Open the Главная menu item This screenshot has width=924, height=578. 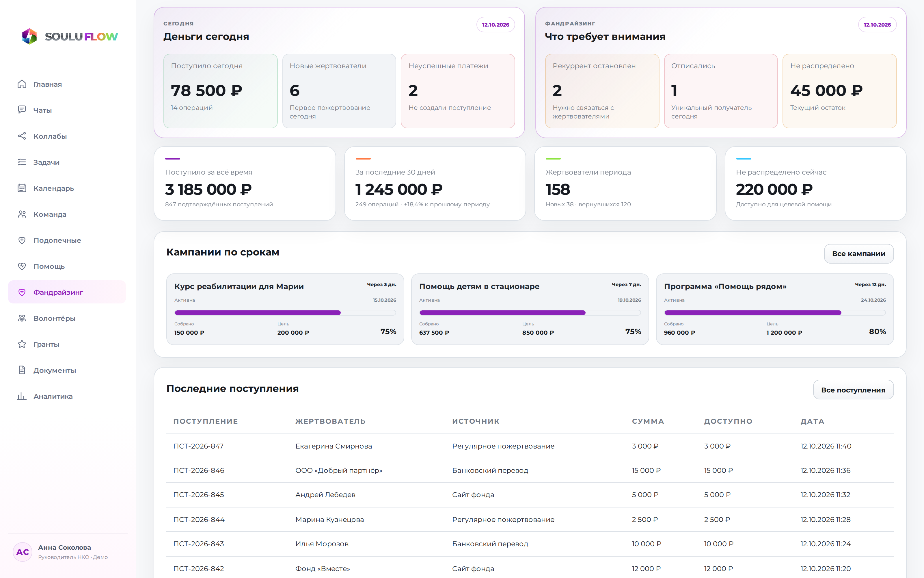[67, 84]
